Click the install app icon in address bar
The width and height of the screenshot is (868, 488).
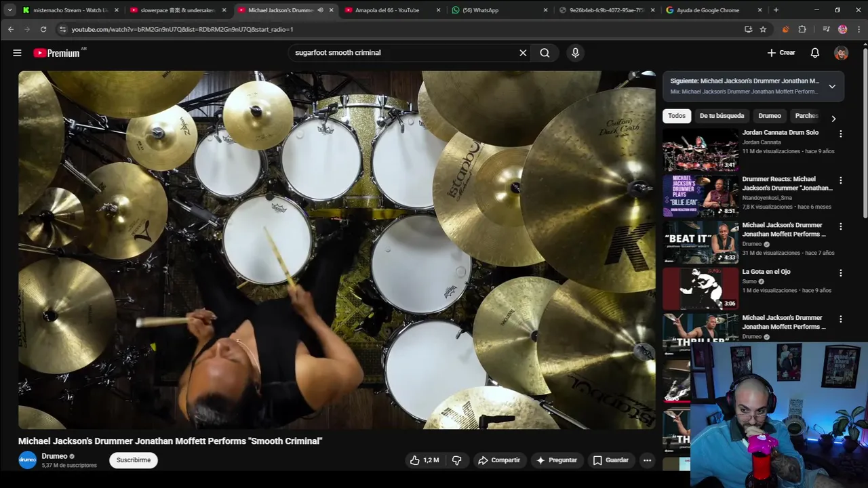[x=748, y=29]
